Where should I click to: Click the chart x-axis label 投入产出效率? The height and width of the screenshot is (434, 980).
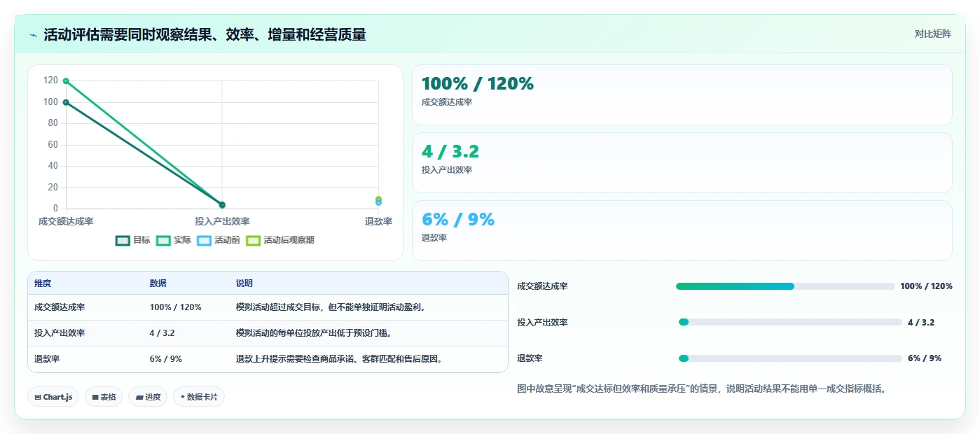pos(222,221)
